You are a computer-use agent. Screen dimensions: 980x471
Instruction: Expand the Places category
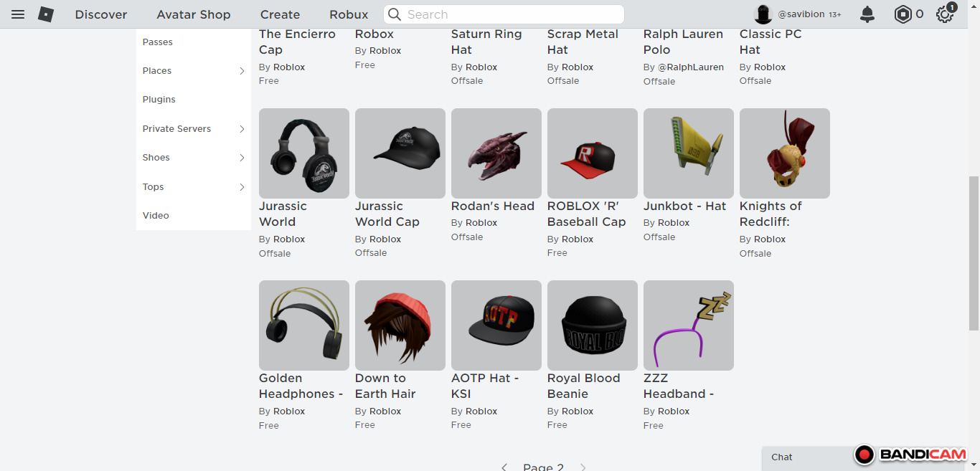(242, 71)
